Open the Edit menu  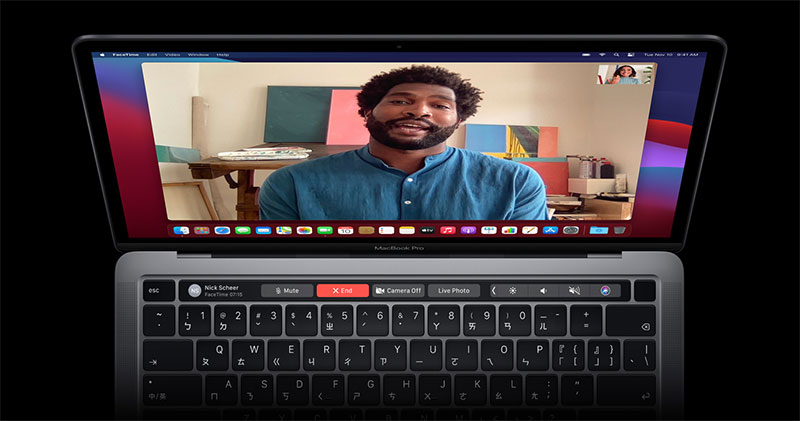click(152, 55)
